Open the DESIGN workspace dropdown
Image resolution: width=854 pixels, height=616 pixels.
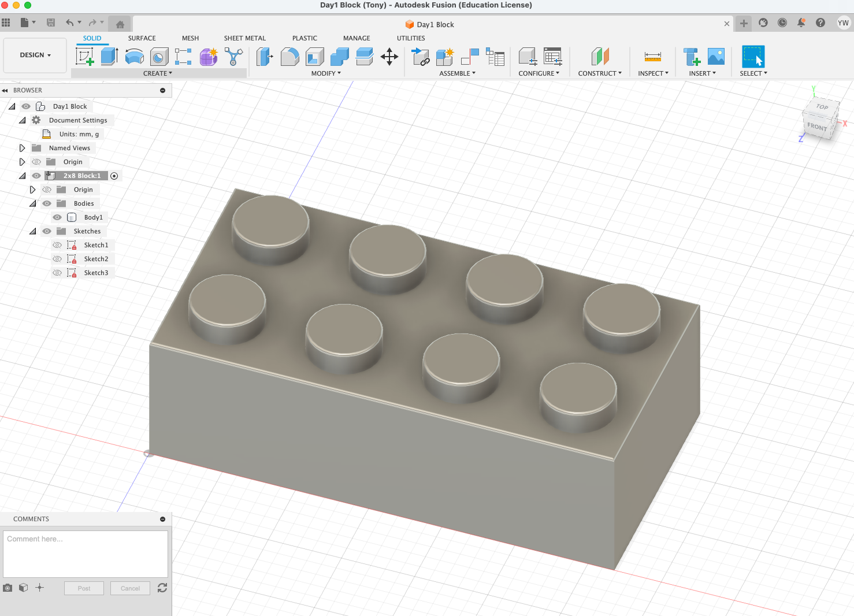click(x=35, y=55)
